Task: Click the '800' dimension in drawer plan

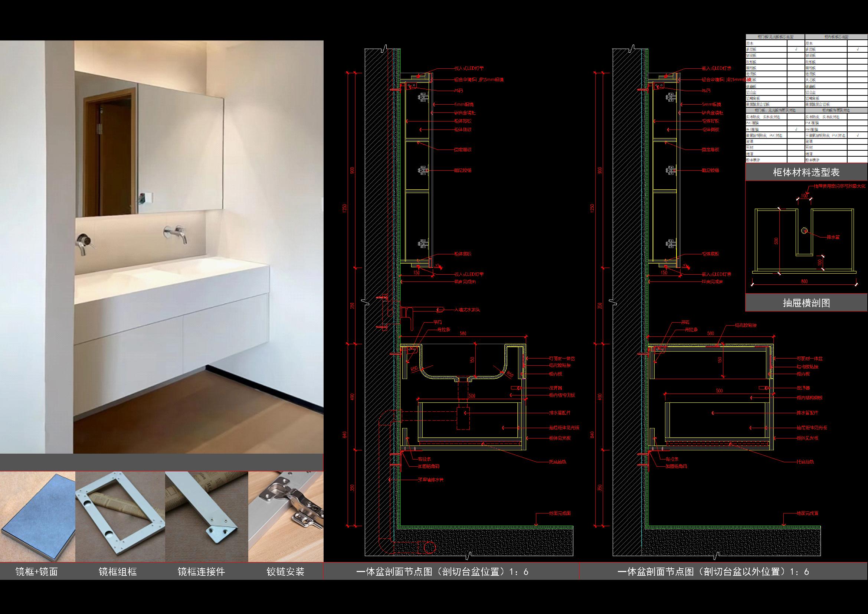Action: 804,281
